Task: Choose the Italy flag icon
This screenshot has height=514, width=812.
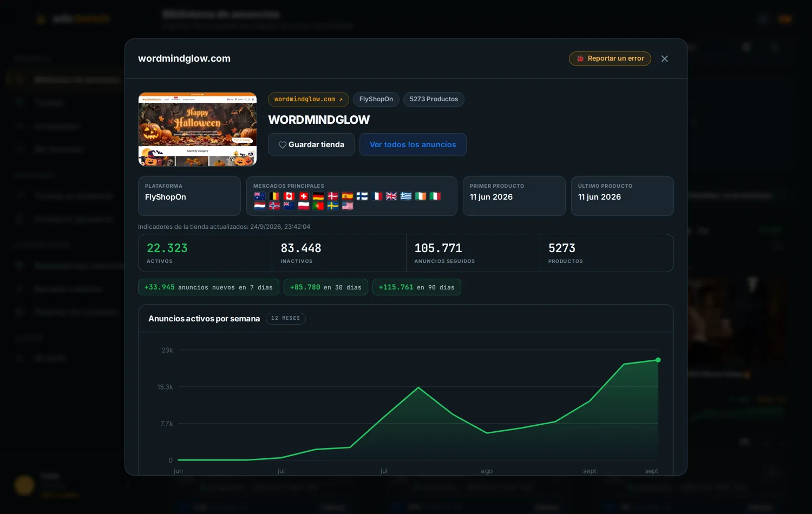Action: pos(435,196)
